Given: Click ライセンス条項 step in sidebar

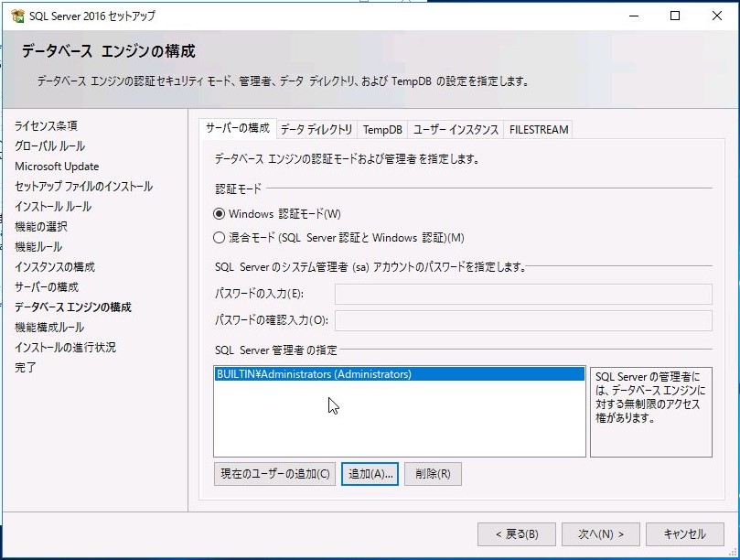Looking at the screenshot, I should [x=46, y=125].
